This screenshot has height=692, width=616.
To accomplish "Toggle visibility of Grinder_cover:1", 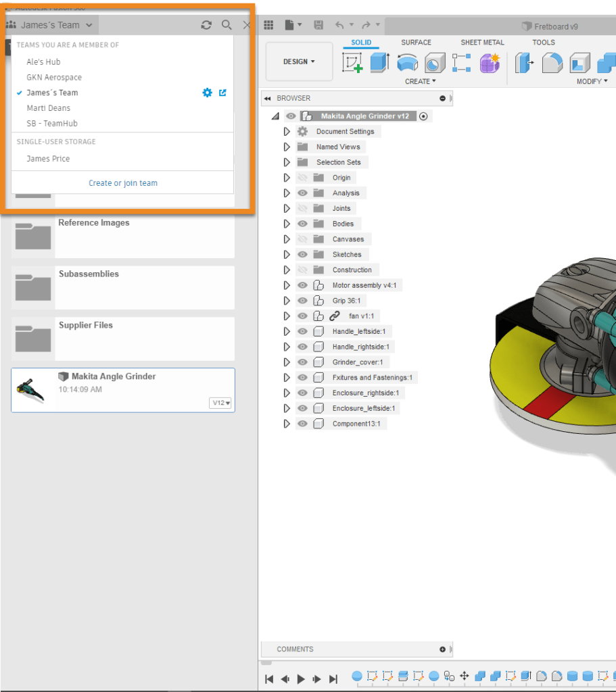I will click(x=302, y=362).
